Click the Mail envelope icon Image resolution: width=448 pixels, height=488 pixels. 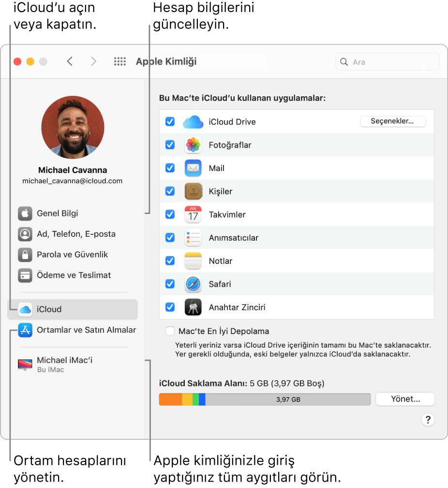[x=193, y=168]
